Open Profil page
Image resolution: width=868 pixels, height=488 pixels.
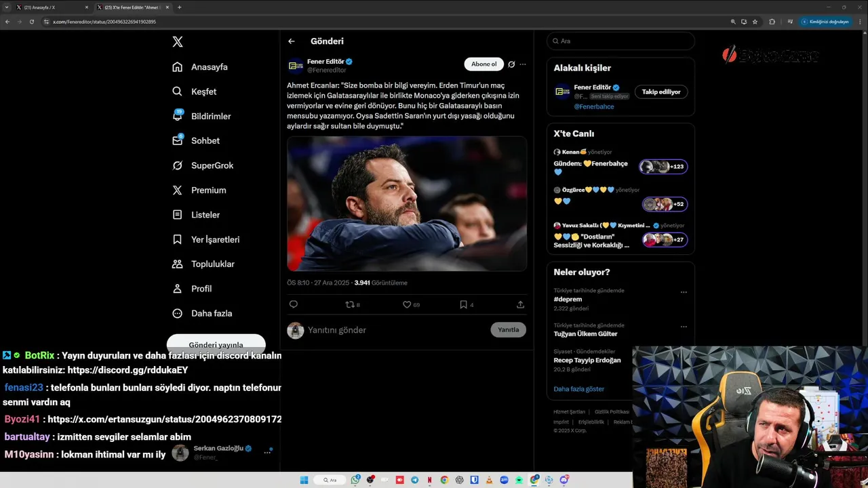coord(192,289)
